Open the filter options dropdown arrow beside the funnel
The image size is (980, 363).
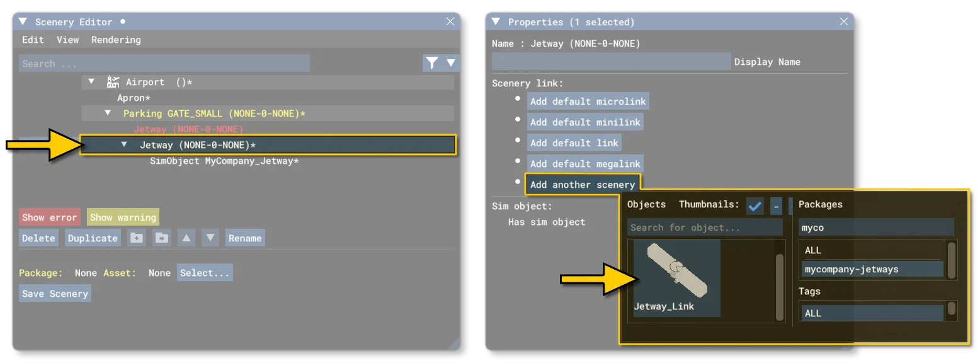pos(451,63)
